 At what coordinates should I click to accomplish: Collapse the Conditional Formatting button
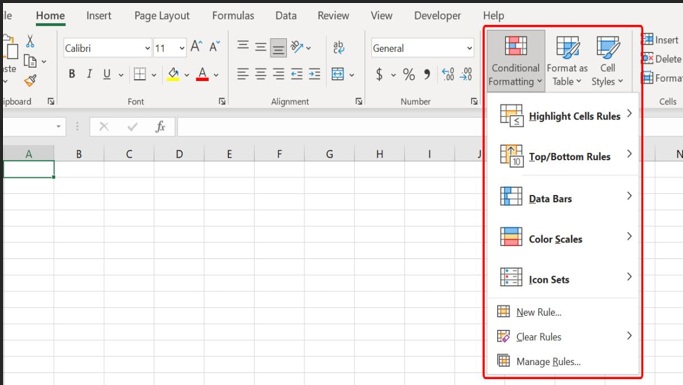tap(516, 61)
